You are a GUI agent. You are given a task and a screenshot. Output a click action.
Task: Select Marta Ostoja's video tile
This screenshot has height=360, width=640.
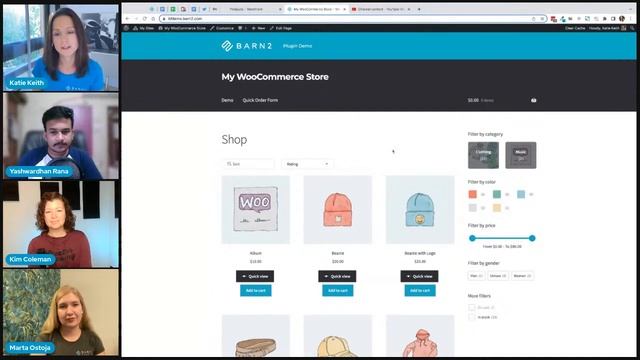coord(61,312)
